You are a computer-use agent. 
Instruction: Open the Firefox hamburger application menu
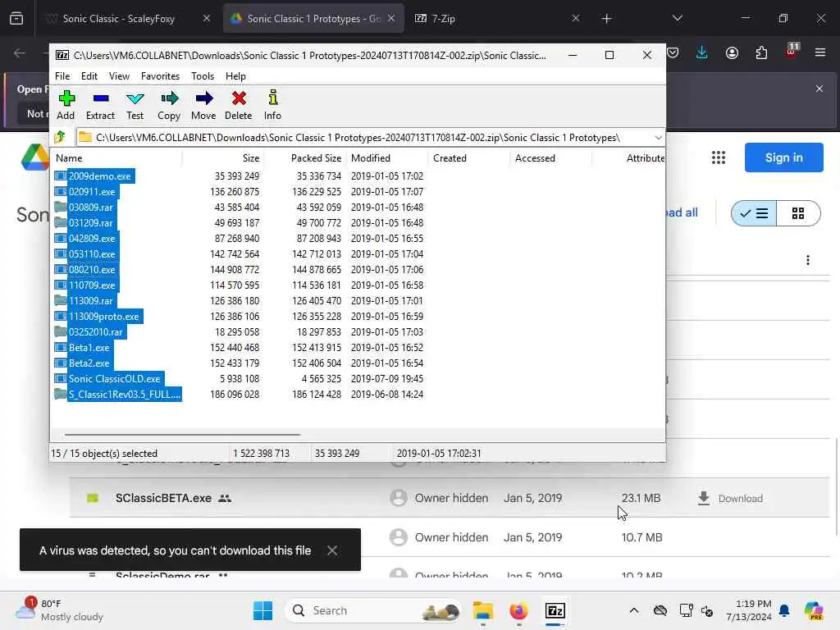coord(819,52)
